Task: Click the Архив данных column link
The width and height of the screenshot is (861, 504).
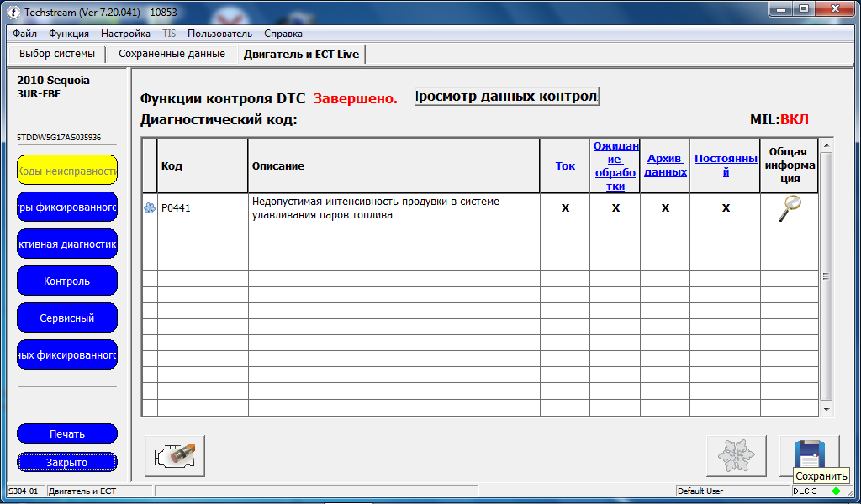Action: tap(665, 165)
